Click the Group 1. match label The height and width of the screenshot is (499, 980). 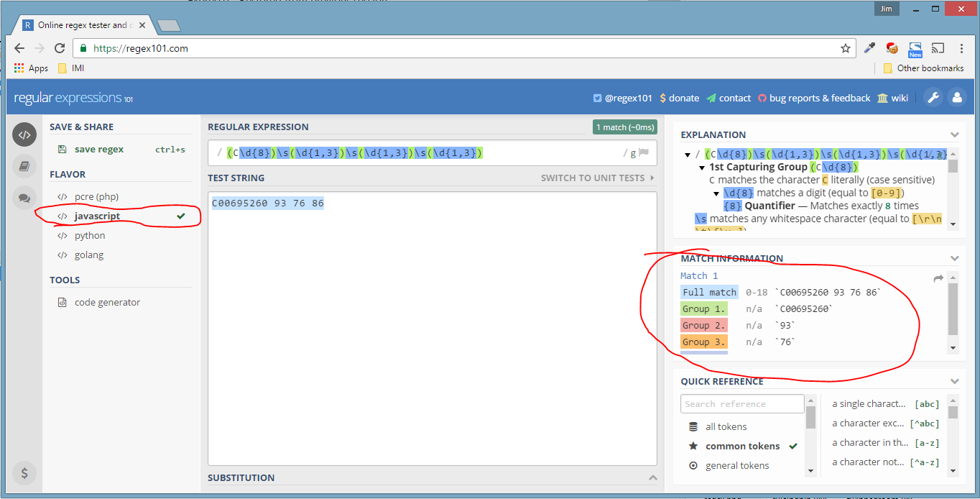[x=704, y=308]
